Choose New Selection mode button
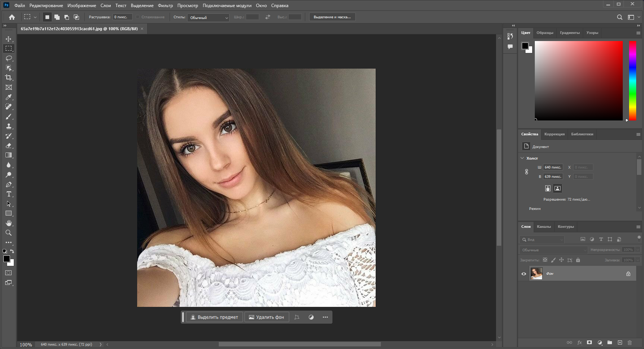644x349 pixels. (47, 17)
